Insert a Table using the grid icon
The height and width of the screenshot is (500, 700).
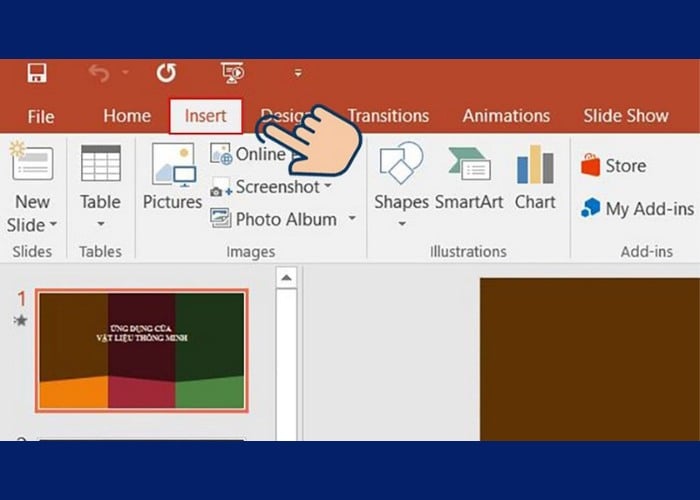click(x=100, y=164)
